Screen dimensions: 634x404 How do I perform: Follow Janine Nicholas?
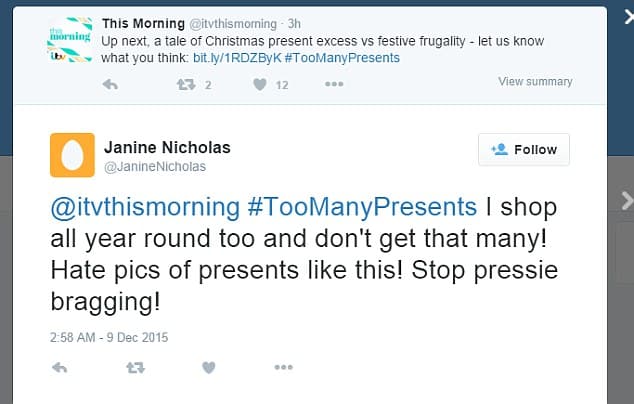pos(524,150)
